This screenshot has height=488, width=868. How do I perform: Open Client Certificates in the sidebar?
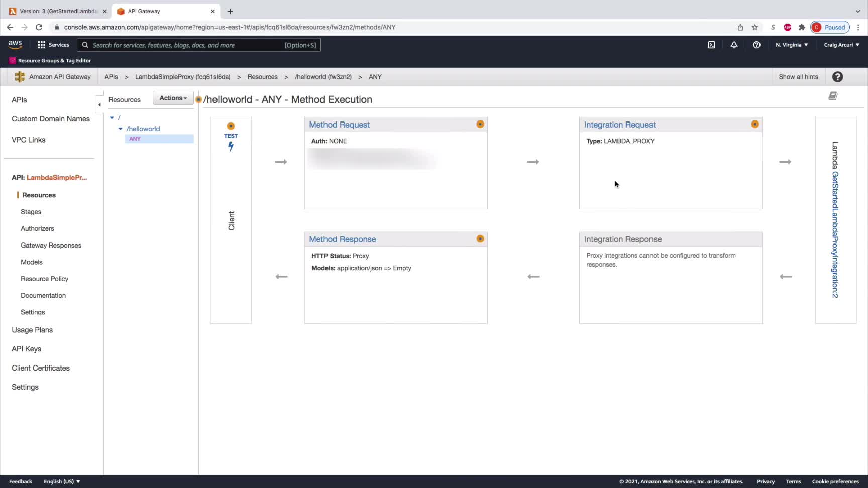tap(41, 368)
